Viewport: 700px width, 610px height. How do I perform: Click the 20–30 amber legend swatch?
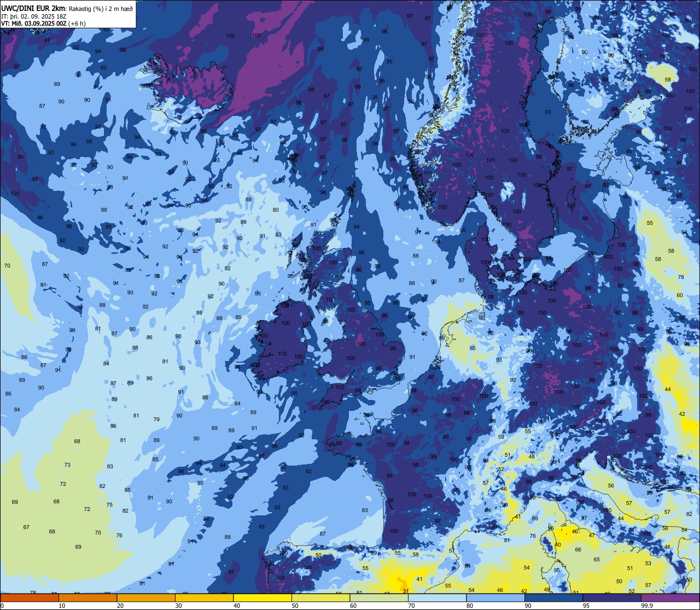tap(146, 597)
